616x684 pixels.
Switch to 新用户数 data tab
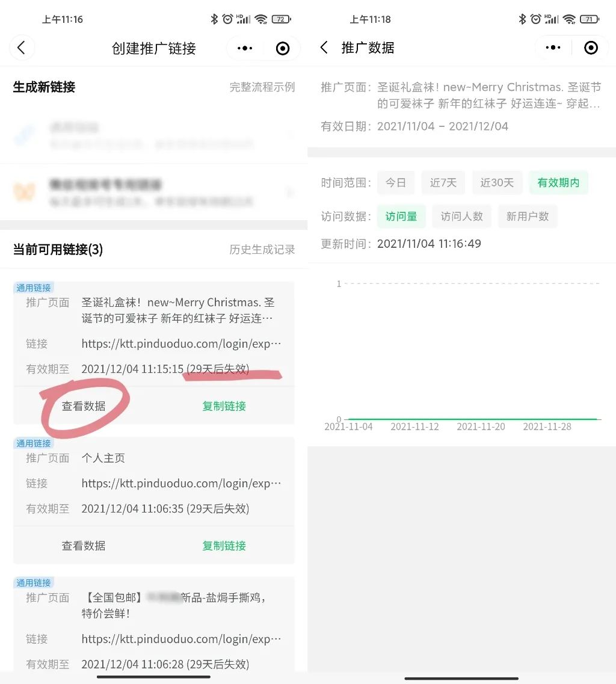[528, 217]
